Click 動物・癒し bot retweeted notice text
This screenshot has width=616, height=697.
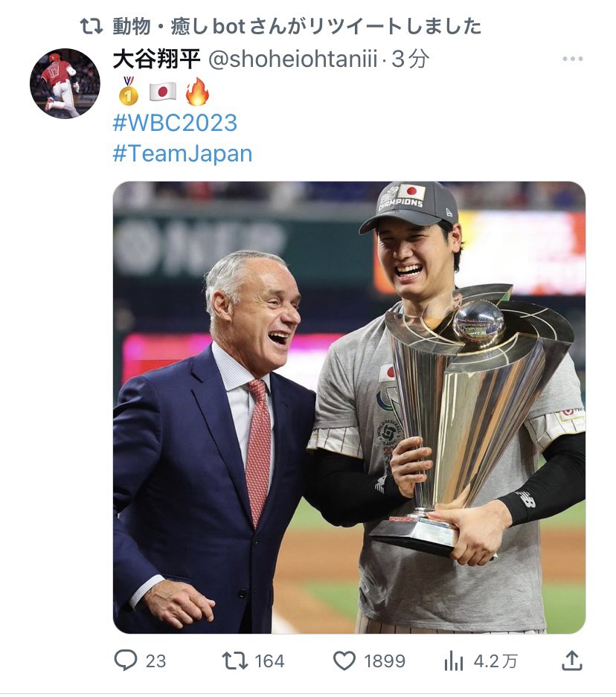(x=296, y=26)
